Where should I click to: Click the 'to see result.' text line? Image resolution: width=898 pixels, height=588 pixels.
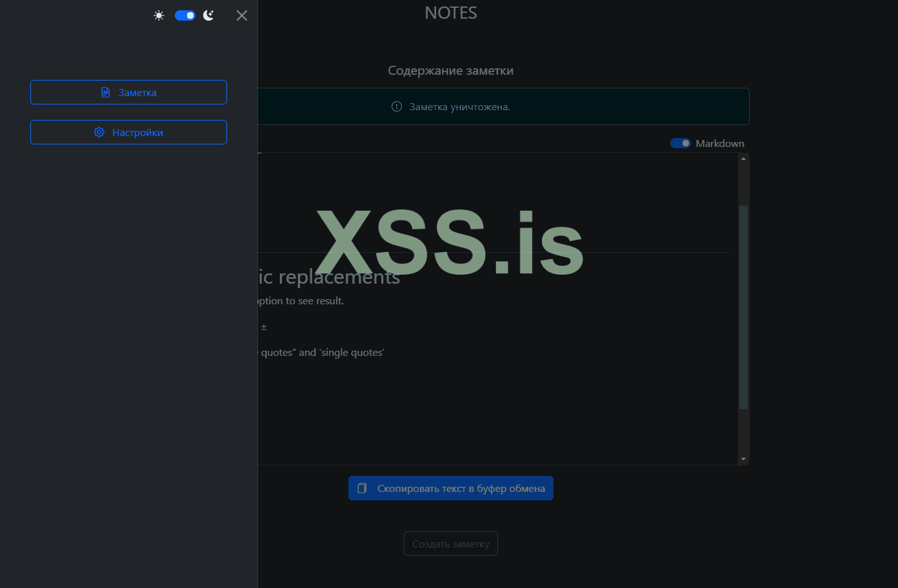pos(301,301)
